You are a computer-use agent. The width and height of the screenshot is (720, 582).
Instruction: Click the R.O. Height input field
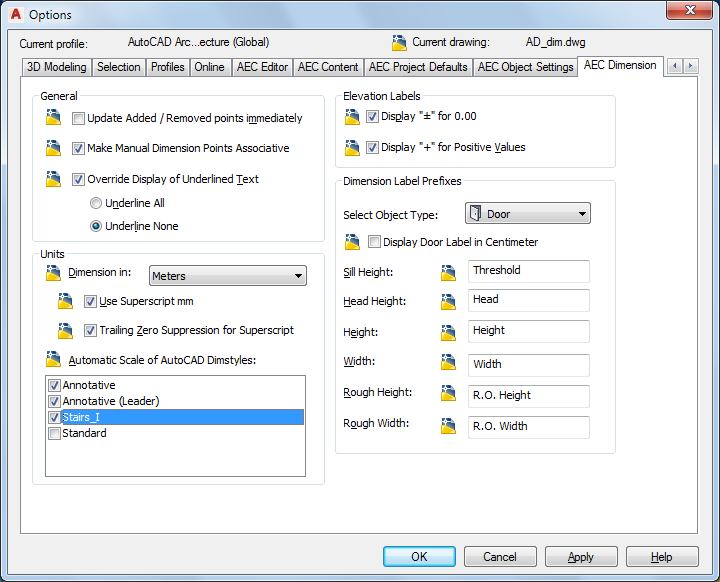529,396
